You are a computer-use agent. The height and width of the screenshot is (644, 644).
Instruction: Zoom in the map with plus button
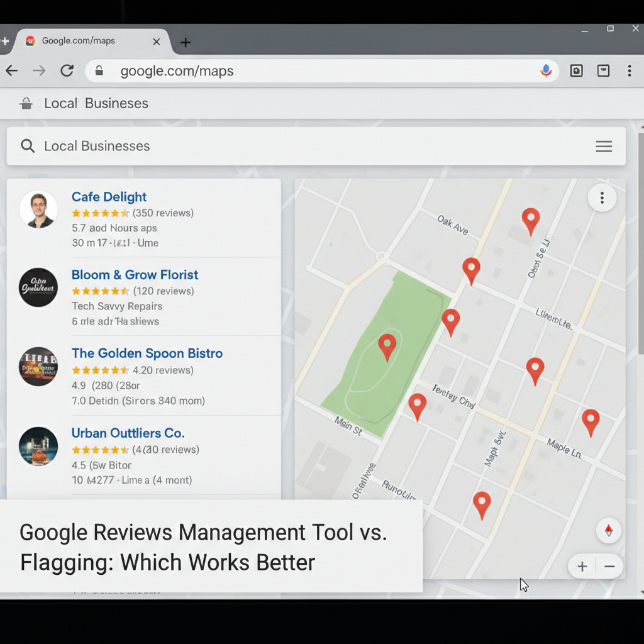(x=582, y=567)
